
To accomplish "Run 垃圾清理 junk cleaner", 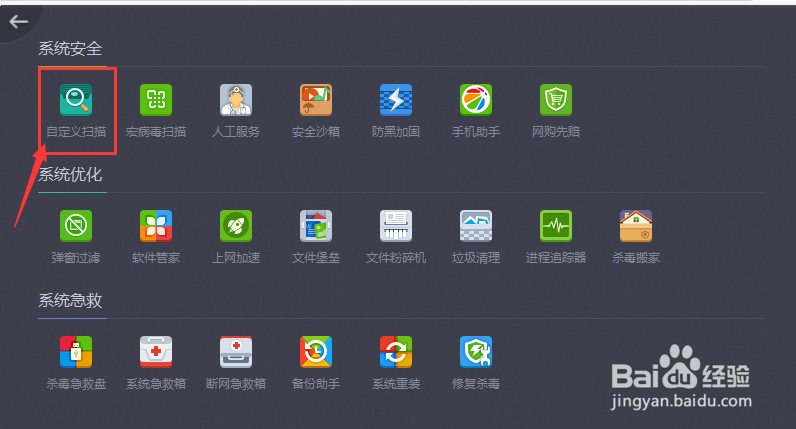I will coord(476,226).
